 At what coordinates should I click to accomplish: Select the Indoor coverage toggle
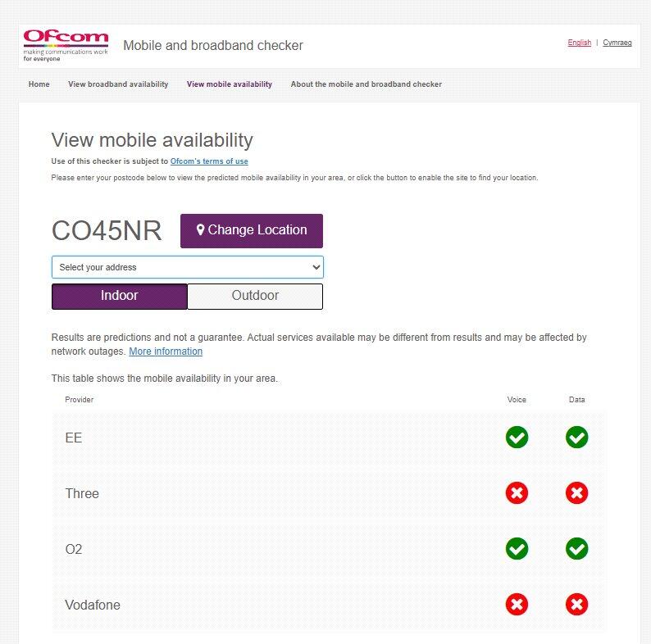point(120,296)
